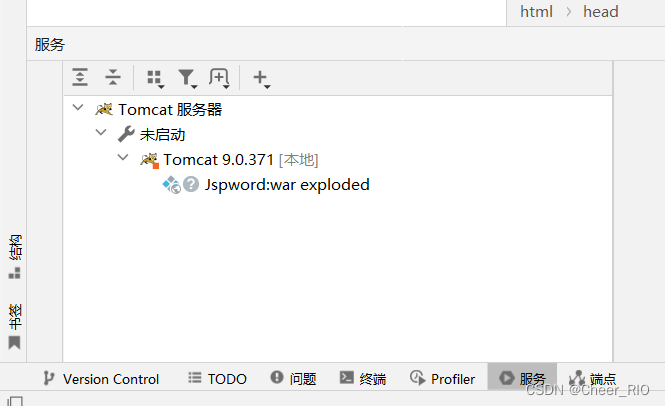Collapse the Tomcat 服务器 tree node
This screenshot has height=406, width=665.
(x=78, y=107)
